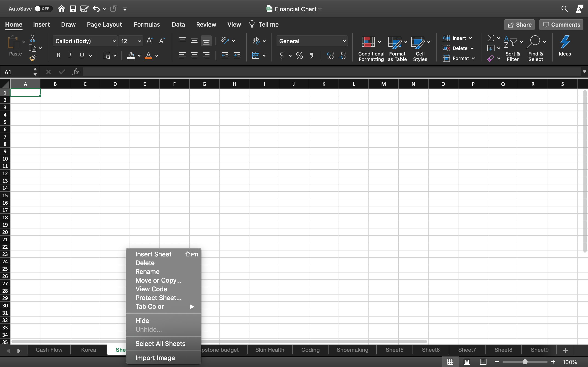Click the Cut scissors icon
Screen dimensions: 588x367
[x=32, y=38]
